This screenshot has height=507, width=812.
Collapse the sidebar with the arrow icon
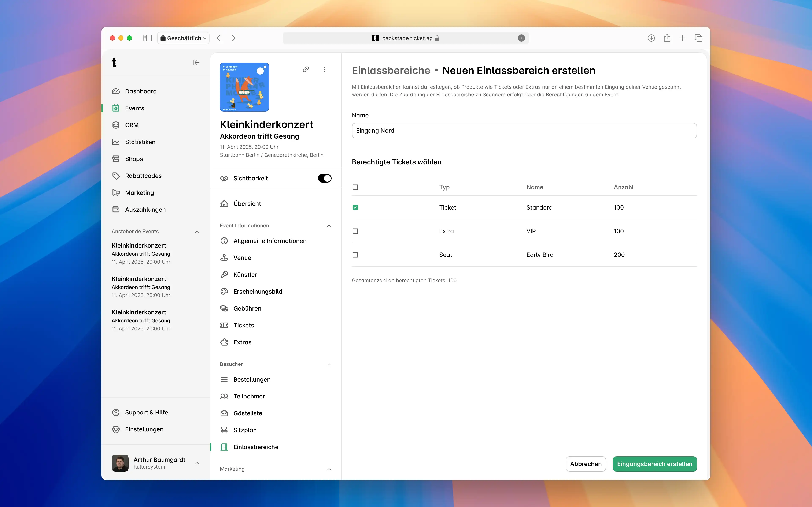tap(196, 63)
